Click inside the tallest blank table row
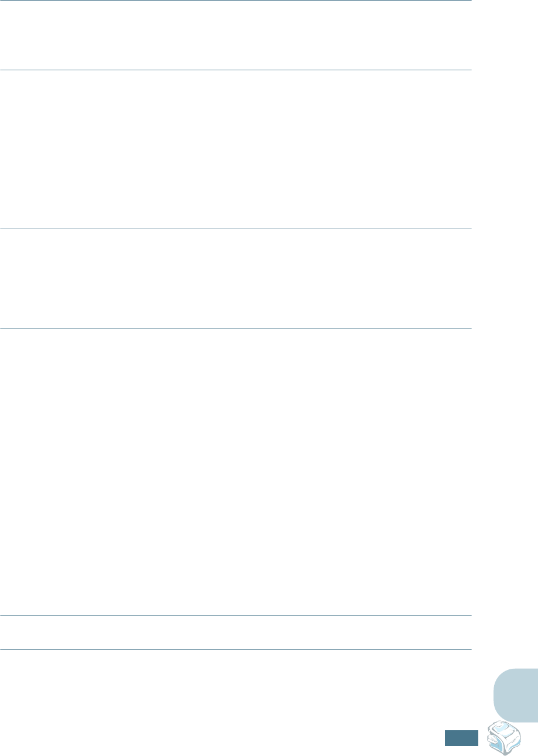The width and height of the screenshot is (538, 756). click(235, 471)
